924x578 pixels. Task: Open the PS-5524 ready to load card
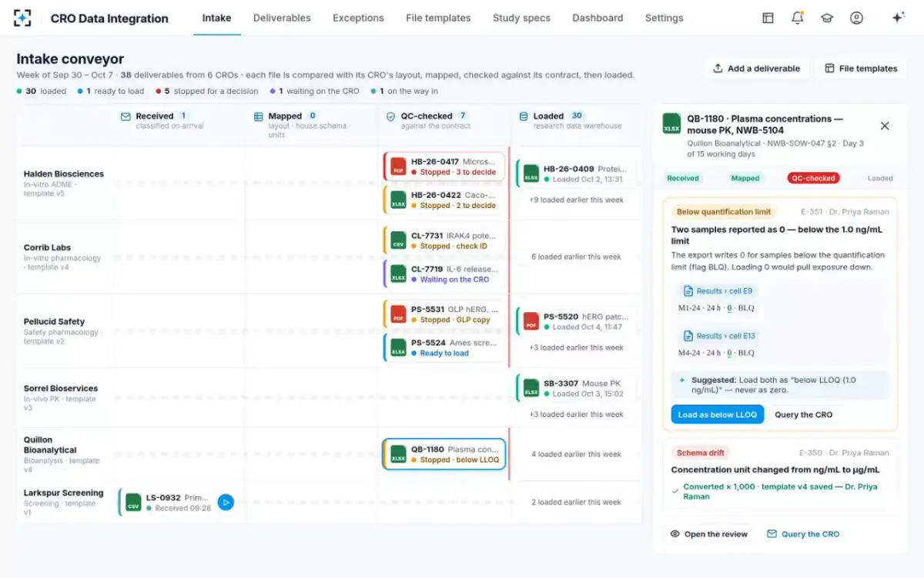(x=446, y=348)
